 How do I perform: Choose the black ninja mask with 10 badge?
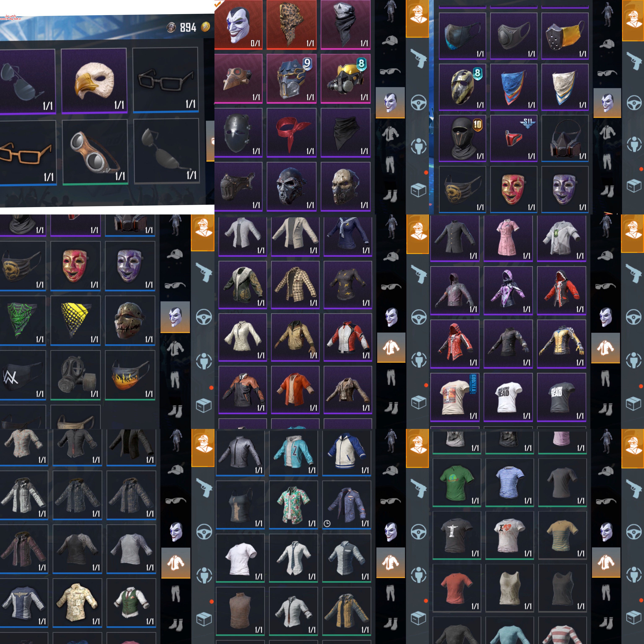(x=462, y=138)
